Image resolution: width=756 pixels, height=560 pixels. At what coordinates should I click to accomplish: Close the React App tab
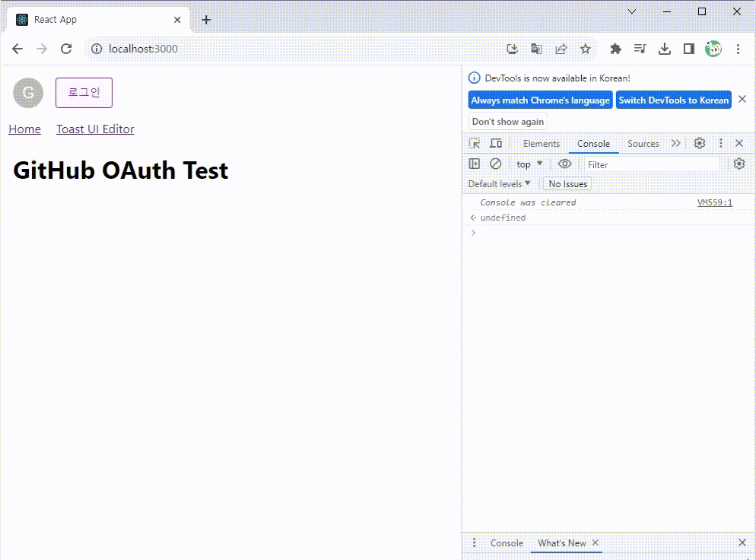[x=177, y=20]
